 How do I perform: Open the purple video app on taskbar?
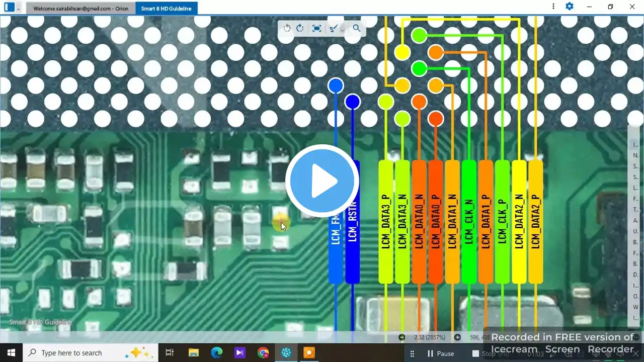click(x=240, y=353)
